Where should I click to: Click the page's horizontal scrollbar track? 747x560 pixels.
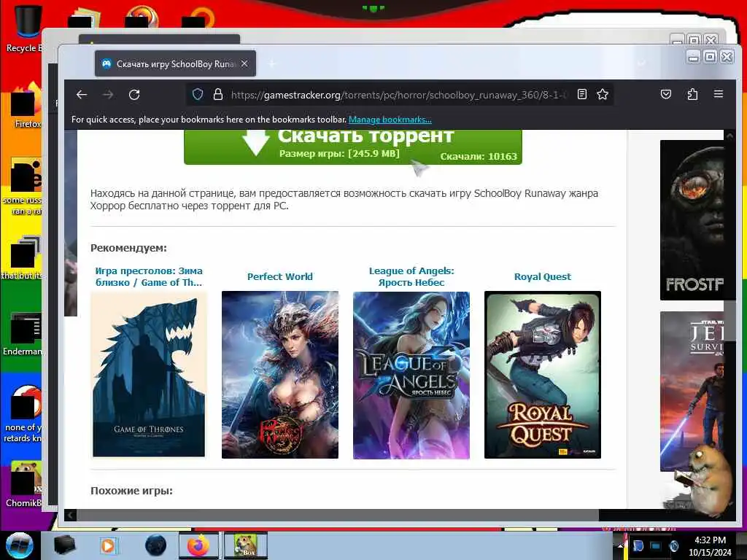(337, 515)
